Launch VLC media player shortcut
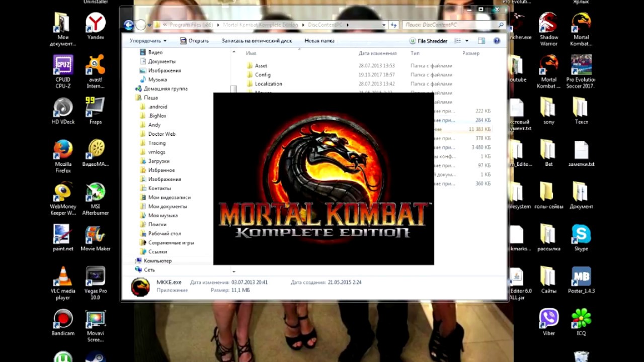Viewport: 644px width, 362px height. point(63,284)
